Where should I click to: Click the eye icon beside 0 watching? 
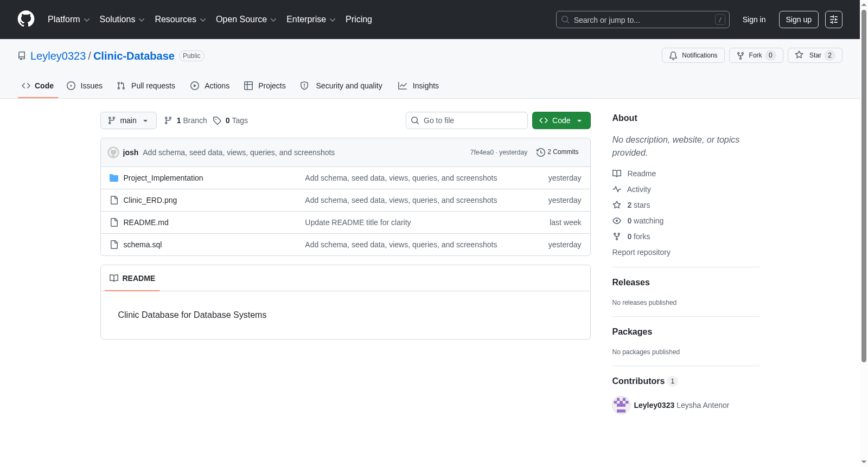coord(617,221)
